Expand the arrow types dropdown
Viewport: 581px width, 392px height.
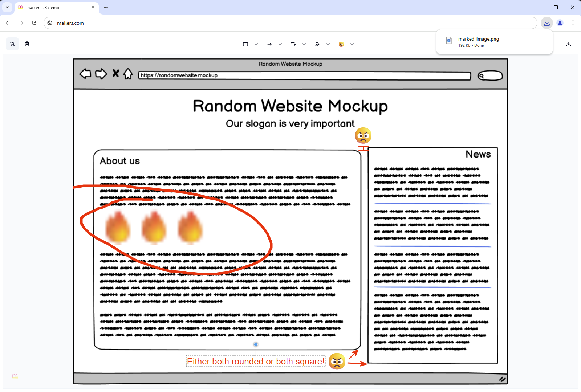tap(280, 44)
